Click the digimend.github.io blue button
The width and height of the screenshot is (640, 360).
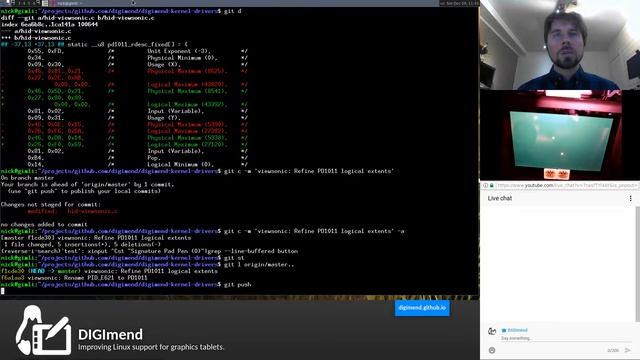point(422,308)
